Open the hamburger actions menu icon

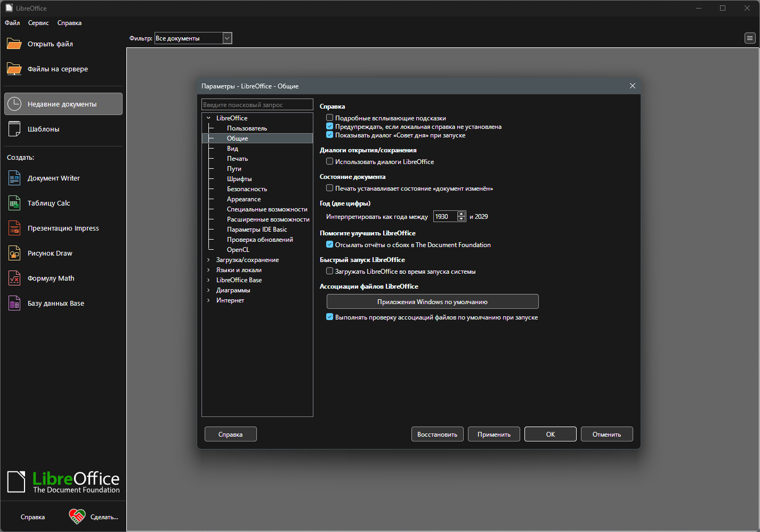pyautogui.click(x=750, y=38)
